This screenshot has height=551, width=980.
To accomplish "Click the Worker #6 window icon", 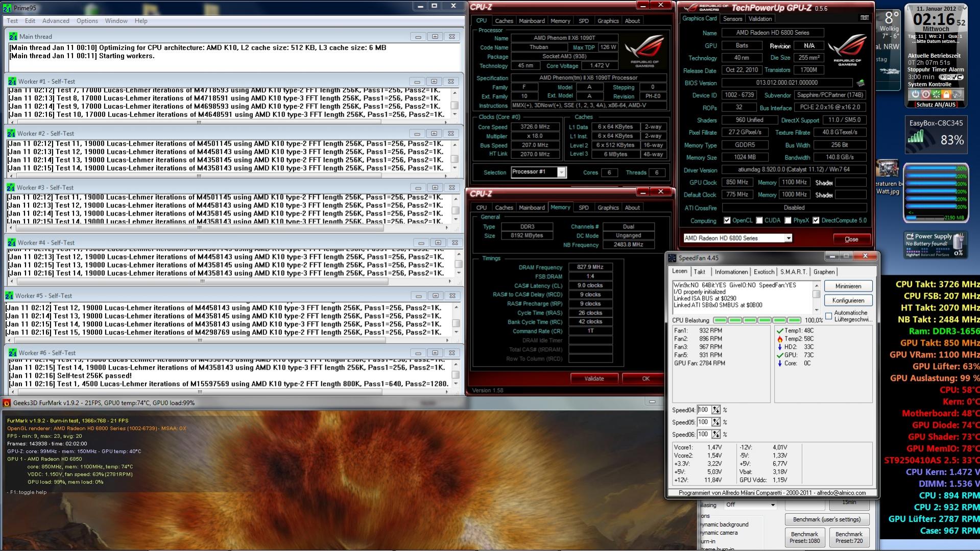I will 12,353.
